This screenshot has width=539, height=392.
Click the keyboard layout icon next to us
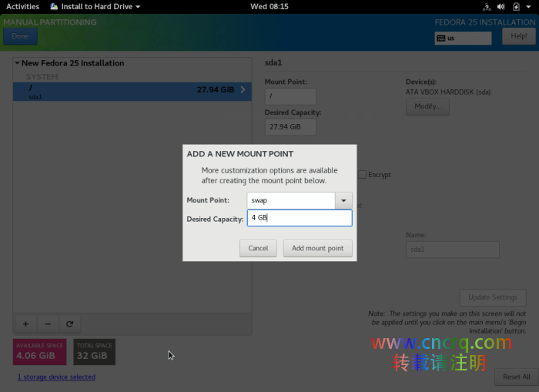441,39
